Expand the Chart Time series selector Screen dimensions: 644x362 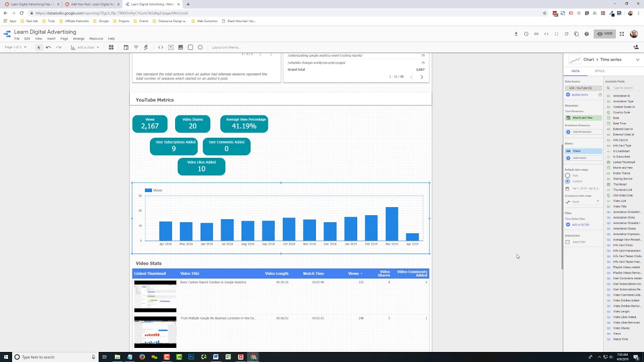[638, 59]
